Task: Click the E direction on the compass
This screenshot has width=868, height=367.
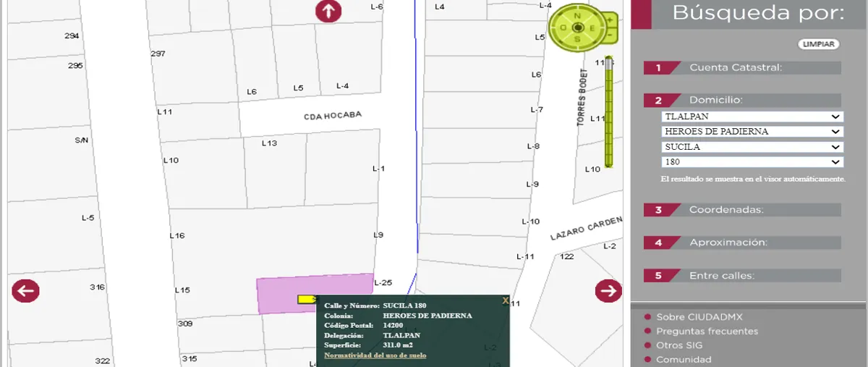Action: 592,28
